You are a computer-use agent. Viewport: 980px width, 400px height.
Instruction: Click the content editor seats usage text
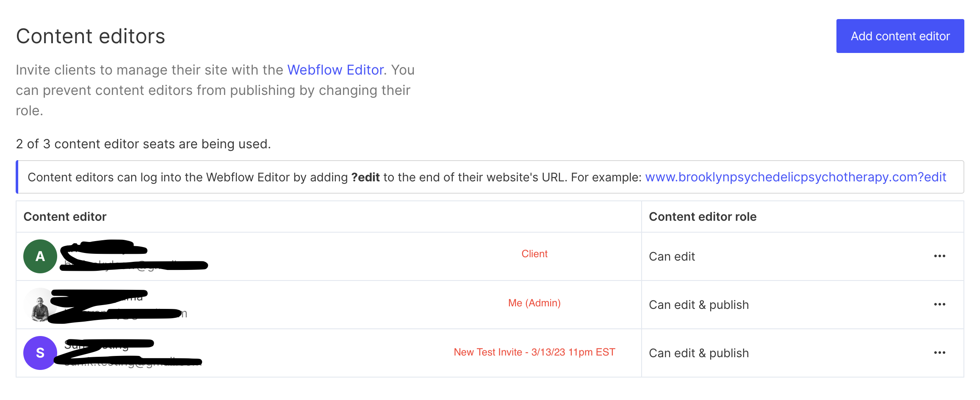coord(143,144)
